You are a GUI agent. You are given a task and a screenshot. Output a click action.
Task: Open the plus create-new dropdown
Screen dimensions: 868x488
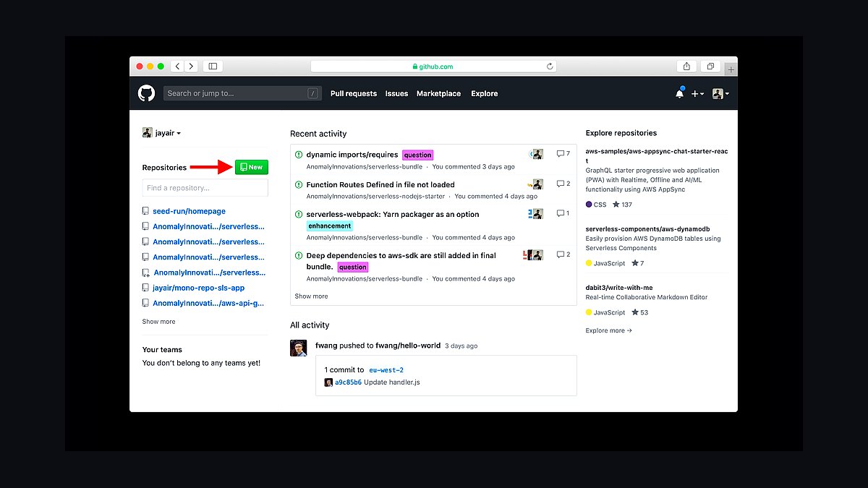click(697, 94)
